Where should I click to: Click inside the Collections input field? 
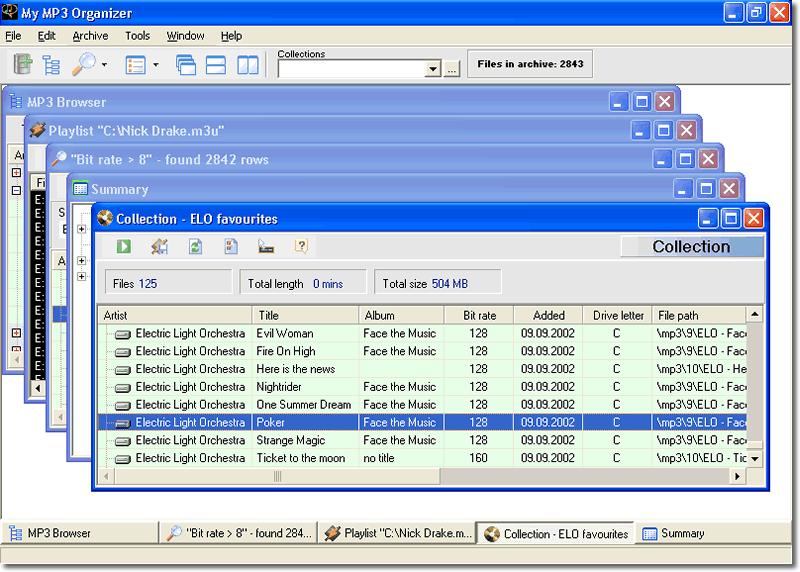(x=352, y=68)
